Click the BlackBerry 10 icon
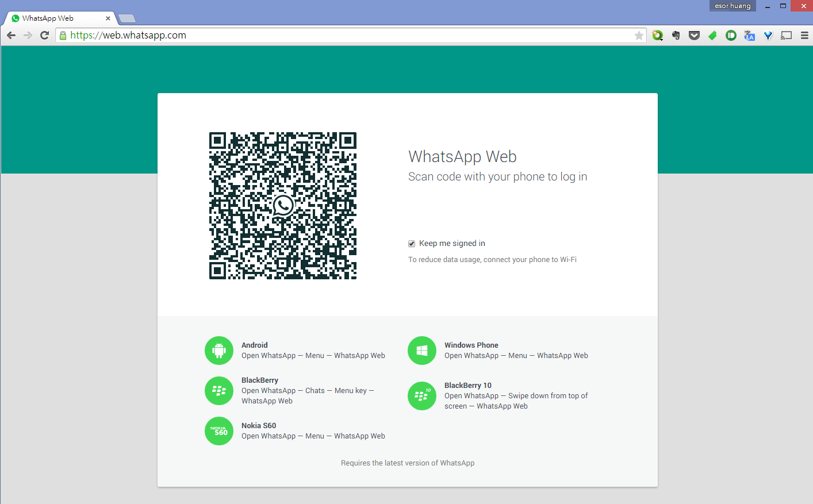 tap(422, 396)
